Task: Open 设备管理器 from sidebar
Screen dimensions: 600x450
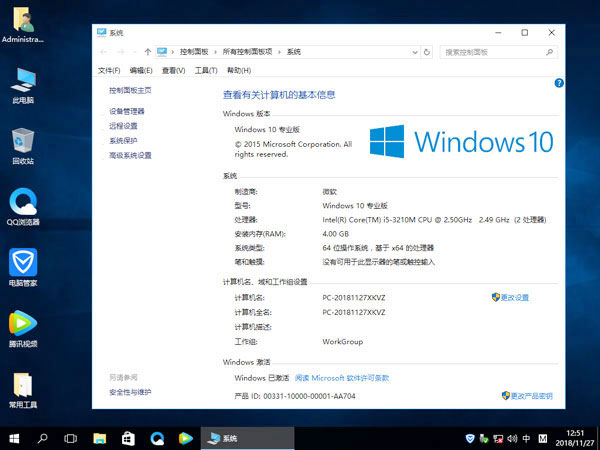Action: [x=127, y=111]
